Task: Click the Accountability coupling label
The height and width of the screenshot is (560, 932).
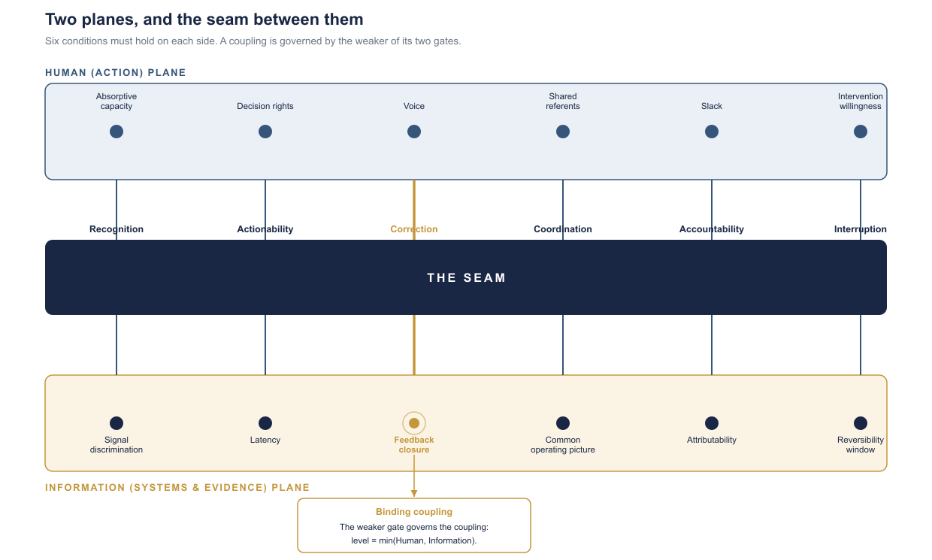Action: 712,229
